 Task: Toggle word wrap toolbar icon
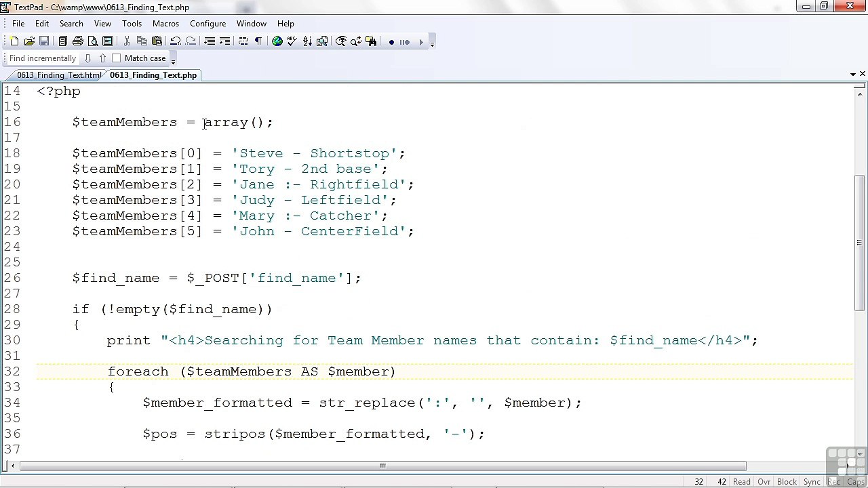click(243, 41)
